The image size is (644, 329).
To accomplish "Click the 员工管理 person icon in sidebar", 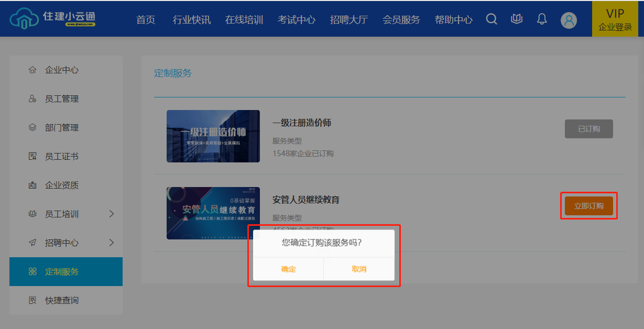I will (32, 99).
